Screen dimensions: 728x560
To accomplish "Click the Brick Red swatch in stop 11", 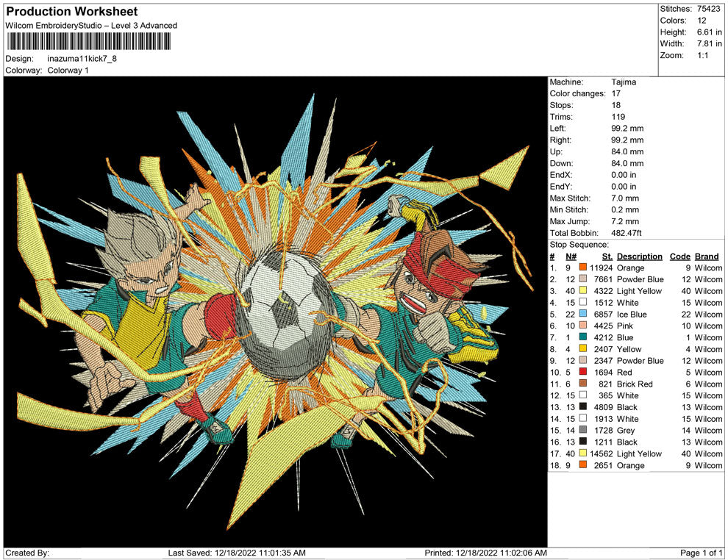I will [x=582, y=384].
